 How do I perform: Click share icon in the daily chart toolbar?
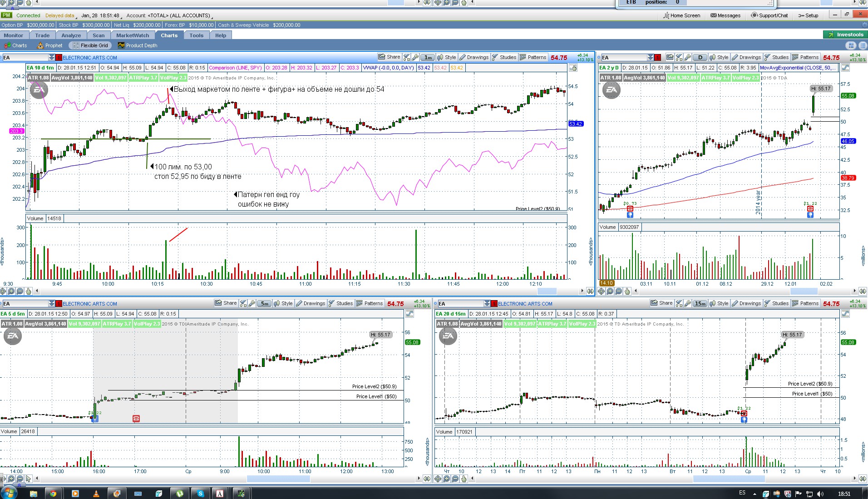point(670,57)
